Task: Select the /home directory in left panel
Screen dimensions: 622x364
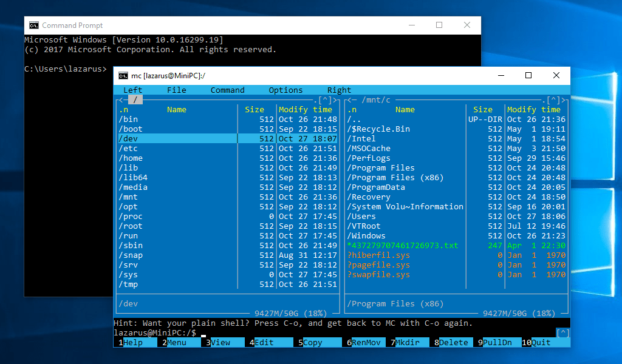Action: click(x=131, y=158)
